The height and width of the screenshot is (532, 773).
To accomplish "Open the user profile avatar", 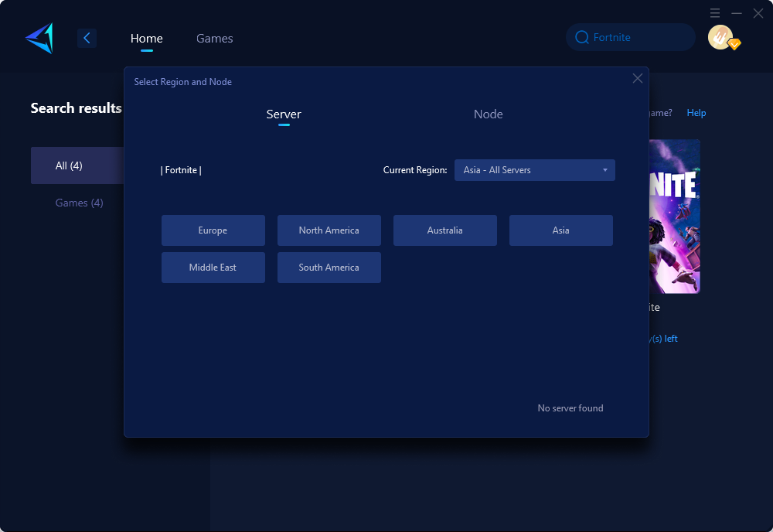I will [x=720, y=37].
